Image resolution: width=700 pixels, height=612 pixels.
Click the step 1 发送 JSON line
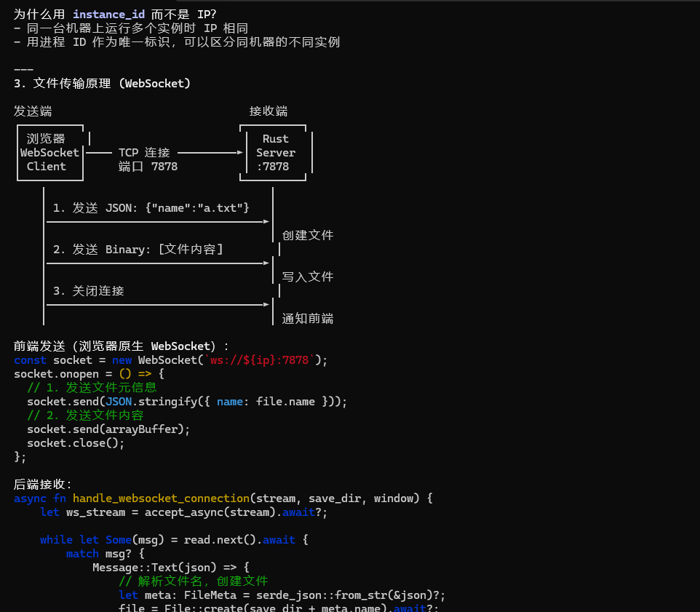(151, 208)
